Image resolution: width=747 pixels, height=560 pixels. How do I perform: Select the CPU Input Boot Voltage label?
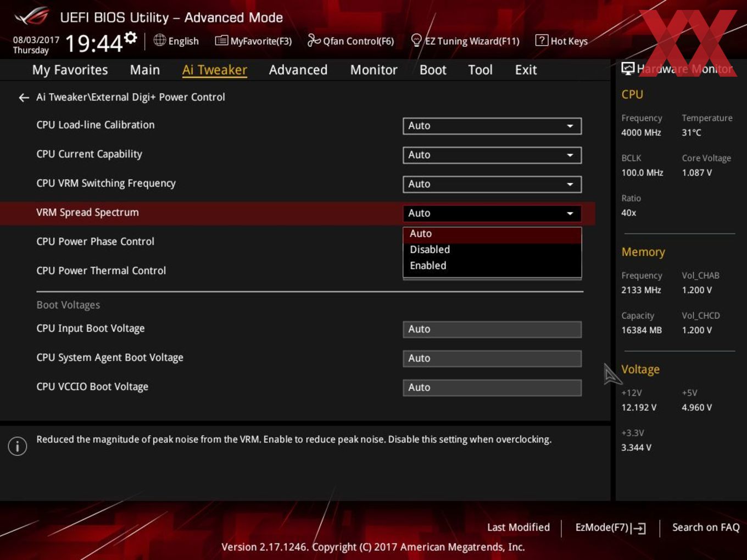click(91, 328)
